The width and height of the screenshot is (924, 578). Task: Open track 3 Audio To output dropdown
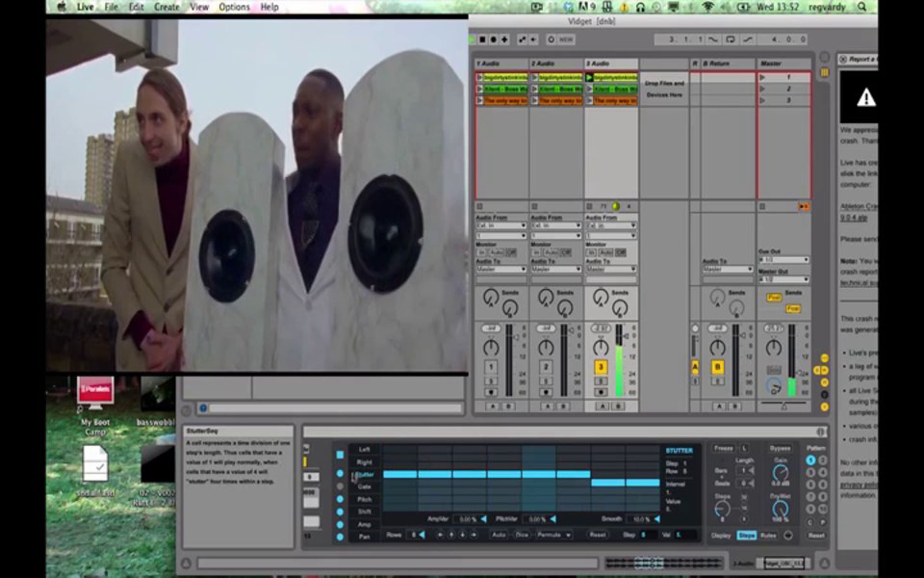(611, 269)
